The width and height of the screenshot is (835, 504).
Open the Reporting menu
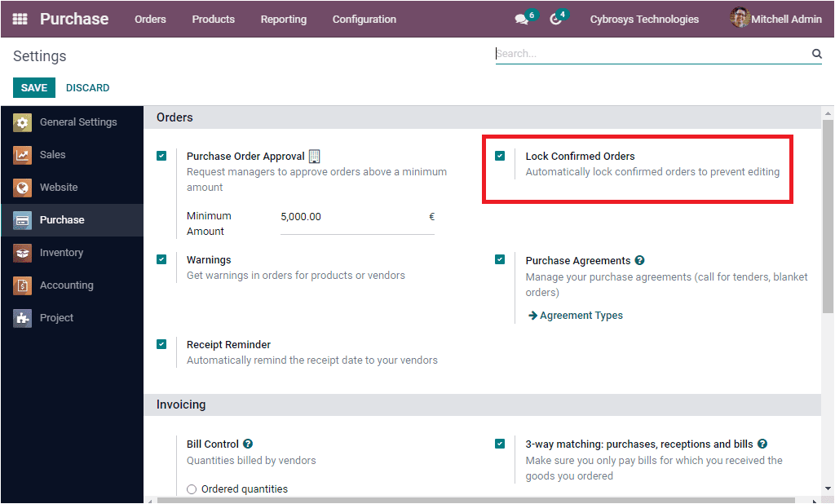tap(283, 19)
